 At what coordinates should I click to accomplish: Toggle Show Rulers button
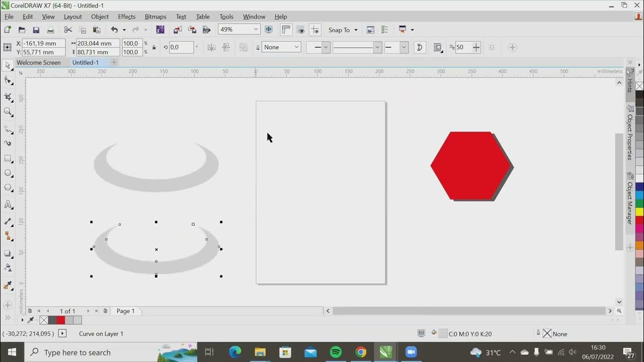coord(286,30)
